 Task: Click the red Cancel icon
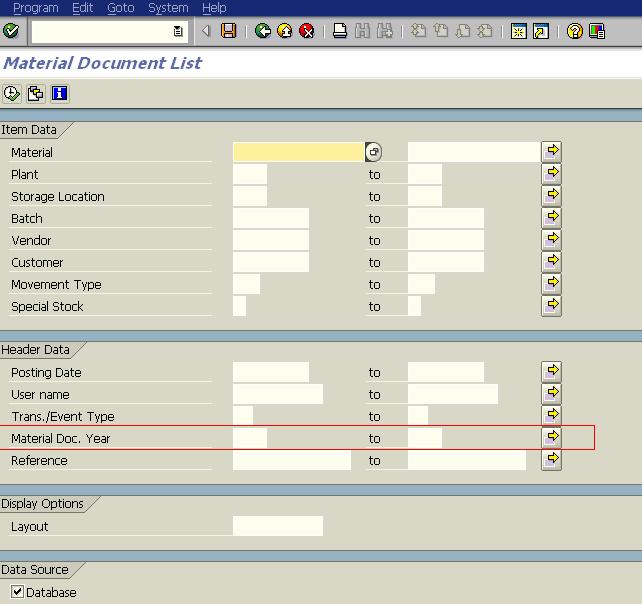coord(307,31)
